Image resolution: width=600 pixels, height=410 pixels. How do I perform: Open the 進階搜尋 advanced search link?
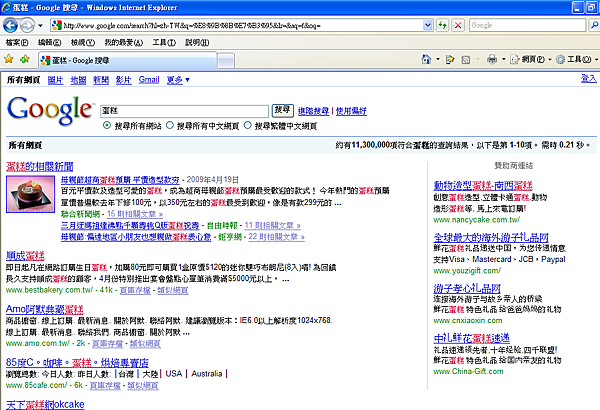tap(313, 111)
